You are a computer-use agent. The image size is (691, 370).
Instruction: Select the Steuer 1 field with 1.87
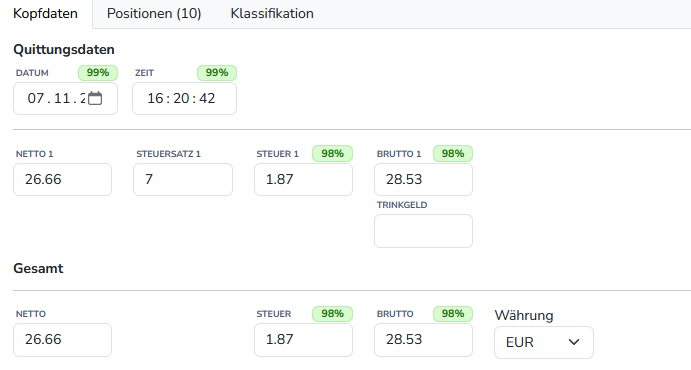point(303,179)
